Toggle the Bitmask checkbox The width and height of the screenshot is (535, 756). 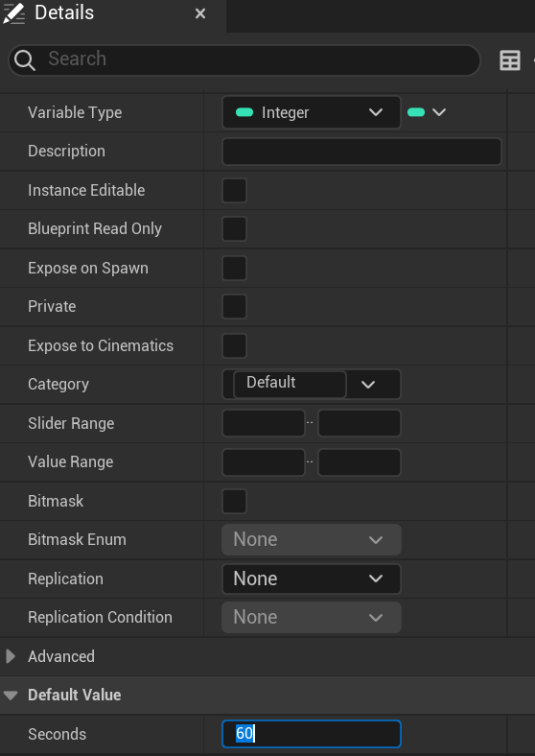pos(234,501)
